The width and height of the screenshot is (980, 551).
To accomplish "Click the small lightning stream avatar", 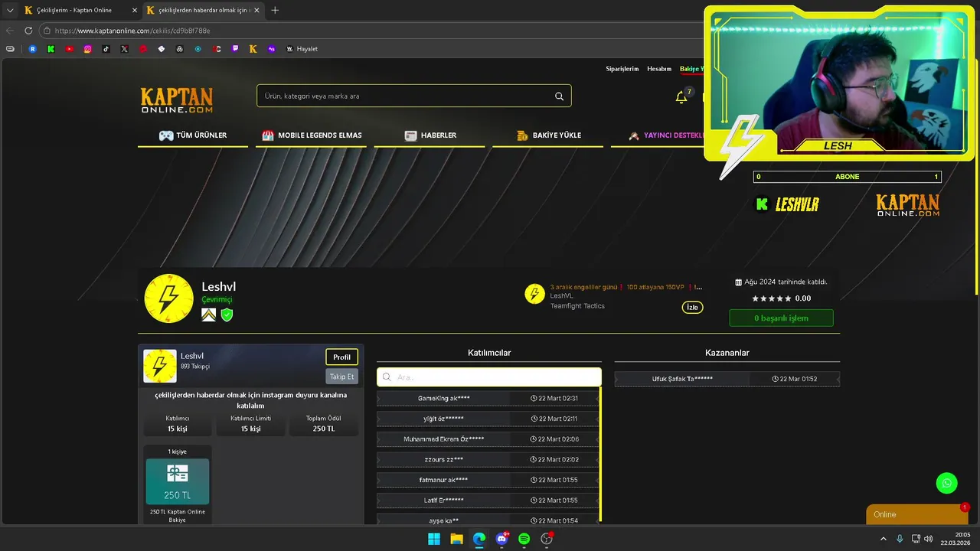I will coord(534,294).
